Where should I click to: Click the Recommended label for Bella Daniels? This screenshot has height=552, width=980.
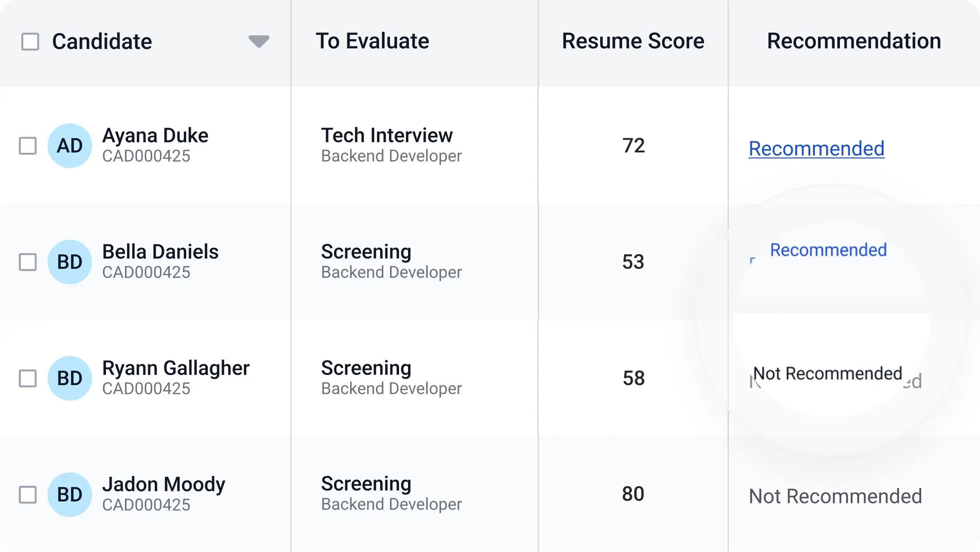(x=828, y=250)
